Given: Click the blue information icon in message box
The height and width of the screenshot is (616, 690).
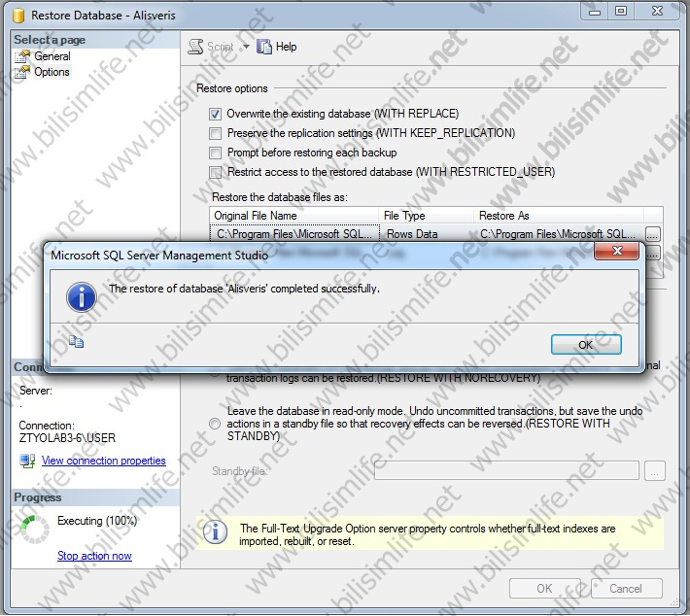Looking at the screenshot, I should 81,294.
